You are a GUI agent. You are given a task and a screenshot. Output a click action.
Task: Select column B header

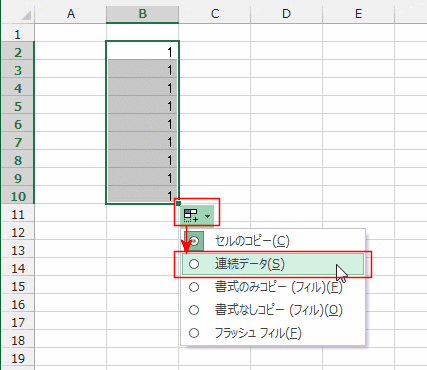[142, 14]
